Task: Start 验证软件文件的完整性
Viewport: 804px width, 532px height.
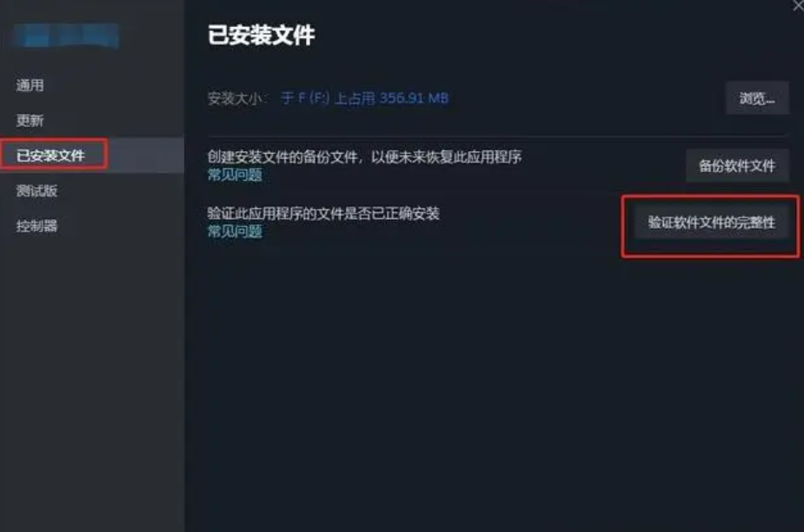Action: (x=711, y=223)
